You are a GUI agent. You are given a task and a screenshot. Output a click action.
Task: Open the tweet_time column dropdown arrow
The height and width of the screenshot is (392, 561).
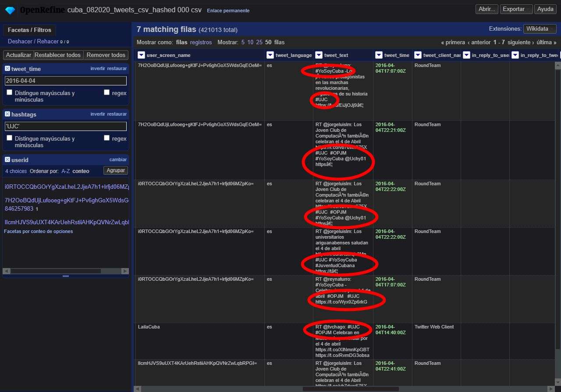tap(379, 55)
